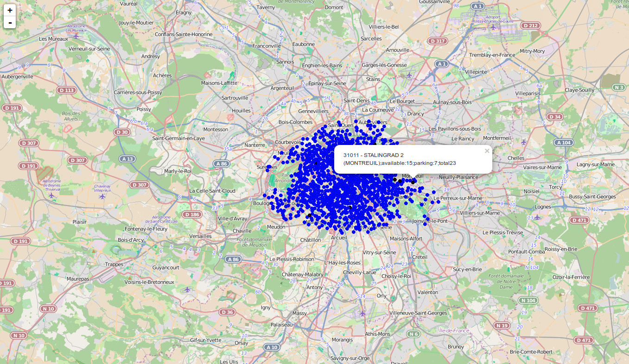Click the Conflans-Sainte-Honorine map label
The height and width of the screenshot is (364, 629).
pyautogui.click(x=184, y=34)
